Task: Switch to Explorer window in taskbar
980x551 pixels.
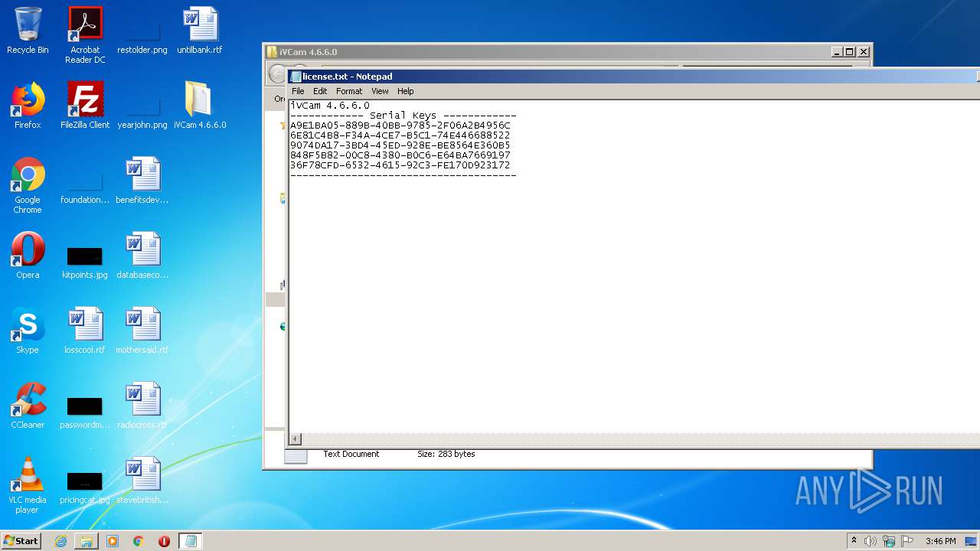Action: pyautogui.click(x=87, y=541)
